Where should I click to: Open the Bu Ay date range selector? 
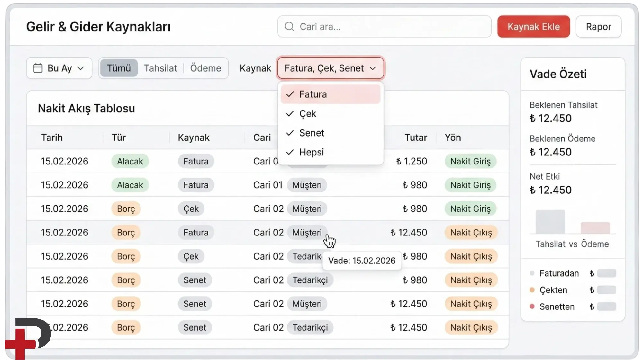(x=59, y=68)
